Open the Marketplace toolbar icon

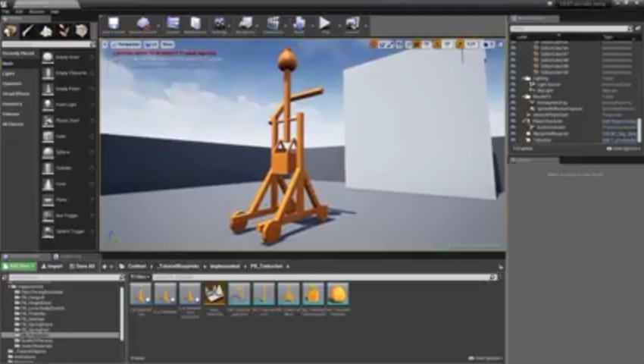point(195,26)
